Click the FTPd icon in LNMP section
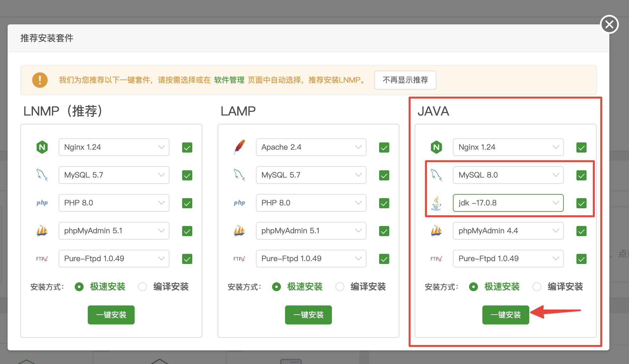Viewport: 629px width, 364px height. point(41,259)
